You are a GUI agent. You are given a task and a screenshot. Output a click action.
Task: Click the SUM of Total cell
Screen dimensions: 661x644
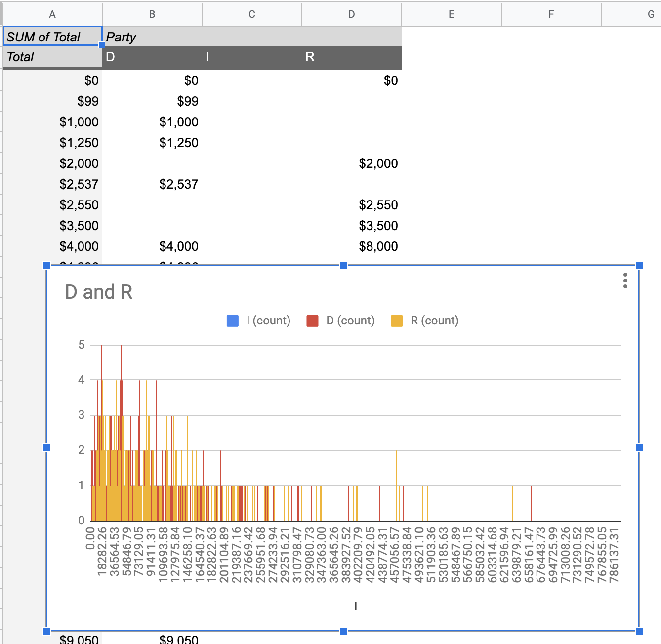click(x=52, y=37)
